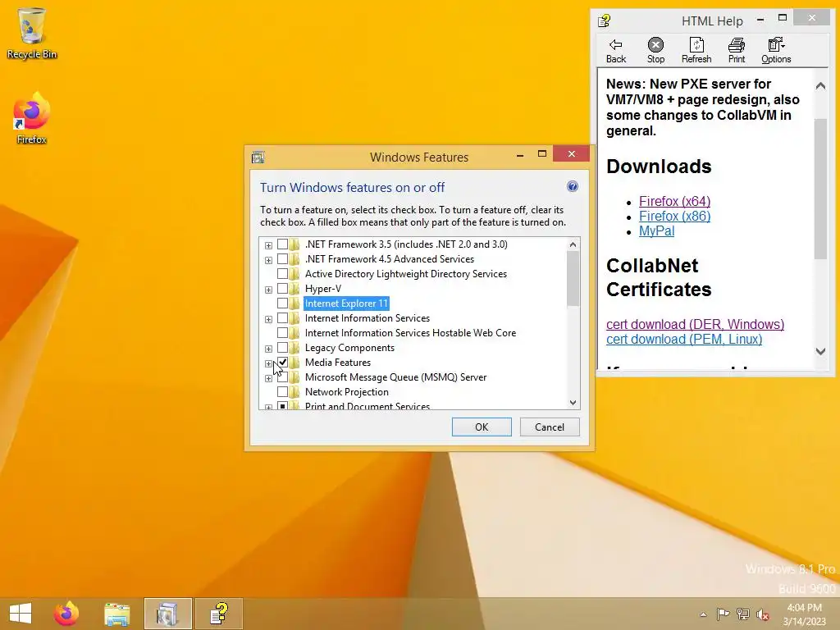Click cert download (PEM, Linux) link

click(x=684, y=339)
